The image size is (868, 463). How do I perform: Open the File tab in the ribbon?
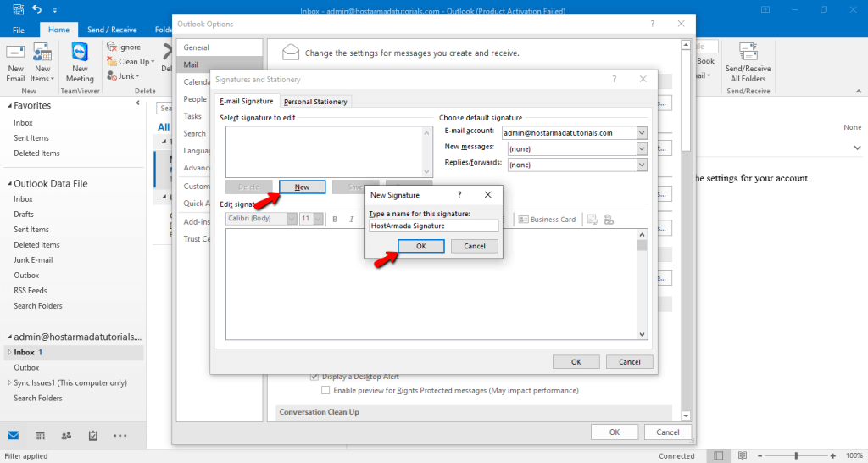(19, 30)
